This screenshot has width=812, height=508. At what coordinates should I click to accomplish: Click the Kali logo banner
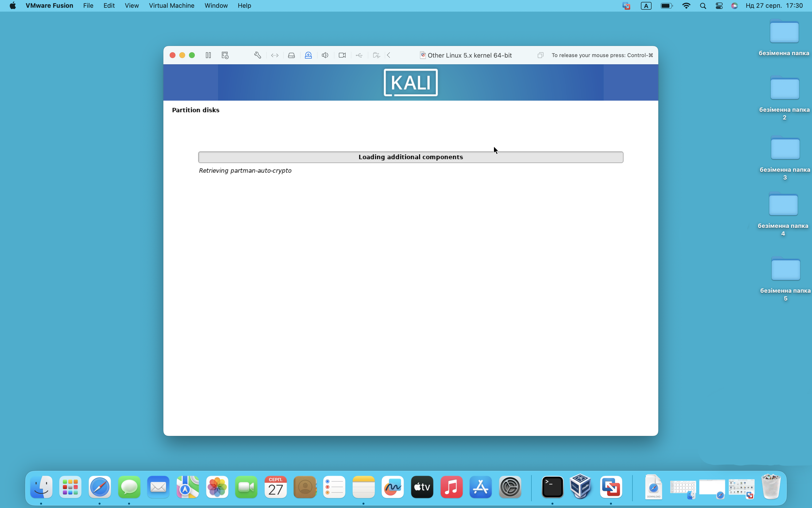[410, 82]
